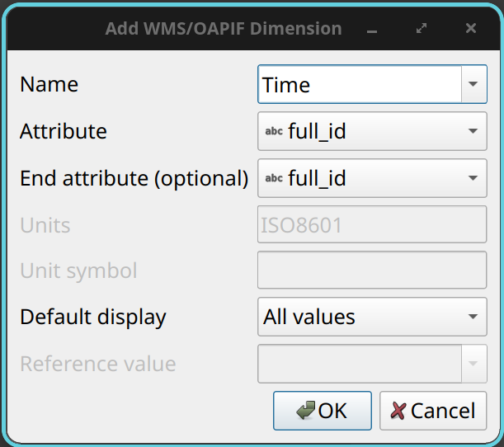The width and height of the screenshot is (504, 447).
Task: Open the Default display dropdown
Action: pyautogui.click(x=372, y=317)
